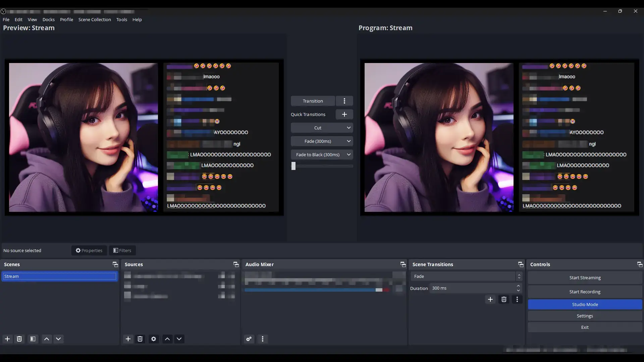The width and height of the screenshot is (644, 362).
Task: Click Start Streaming button
Action: [585, 277]
